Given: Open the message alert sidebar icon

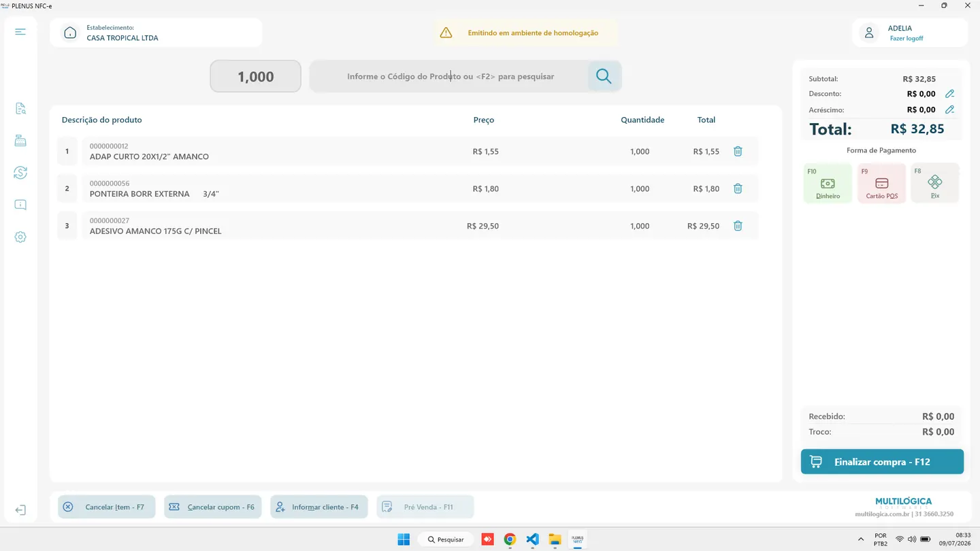Looking at the screenshot, I should point(20,205).
